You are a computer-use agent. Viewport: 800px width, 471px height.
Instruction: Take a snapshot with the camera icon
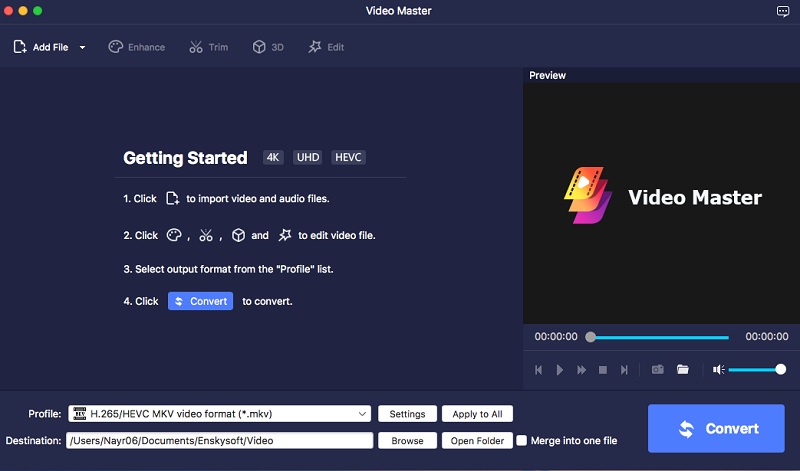[658, 369]
